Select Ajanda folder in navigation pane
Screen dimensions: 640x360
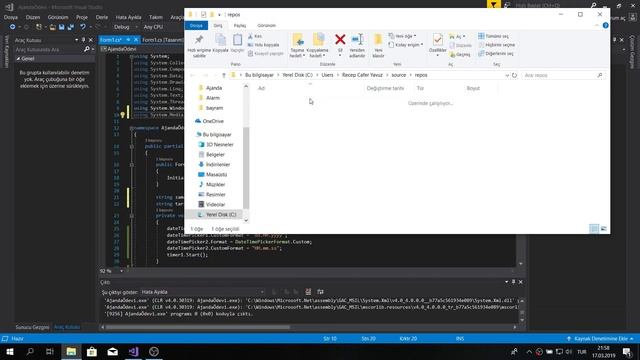point(214,88)
